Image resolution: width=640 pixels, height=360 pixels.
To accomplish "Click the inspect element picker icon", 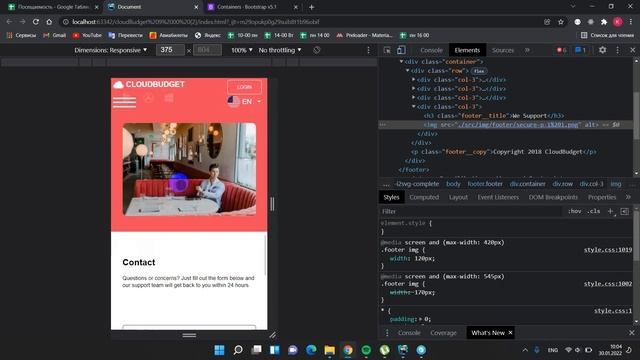I will coord(387,50).
